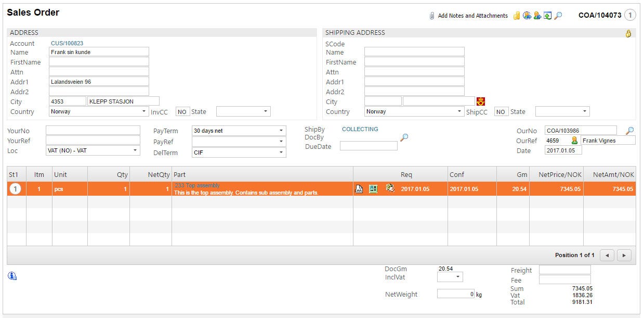Go to next position with right arrow button

click(x=624, y=255)
